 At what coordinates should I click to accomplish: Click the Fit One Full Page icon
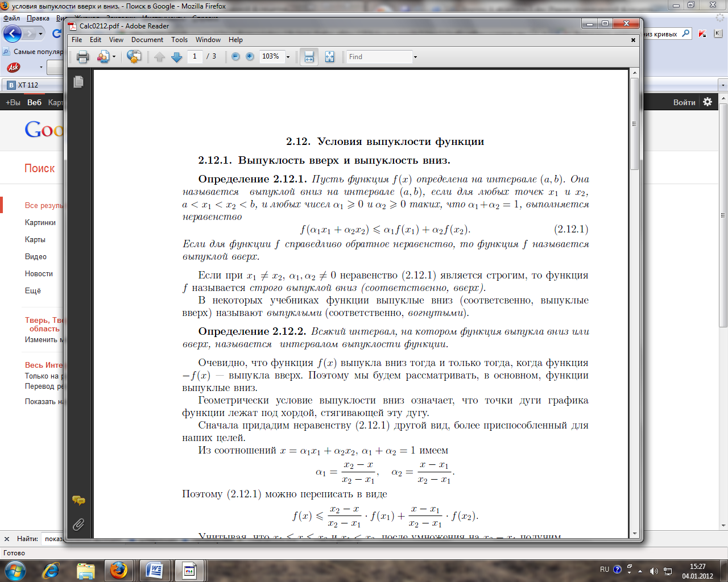329,57
